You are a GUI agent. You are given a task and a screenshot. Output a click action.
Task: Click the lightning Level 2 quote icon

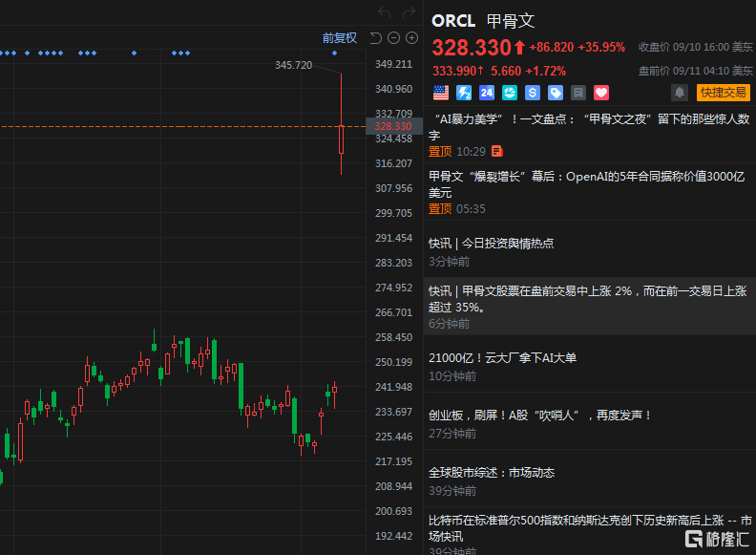pos(464,93)
